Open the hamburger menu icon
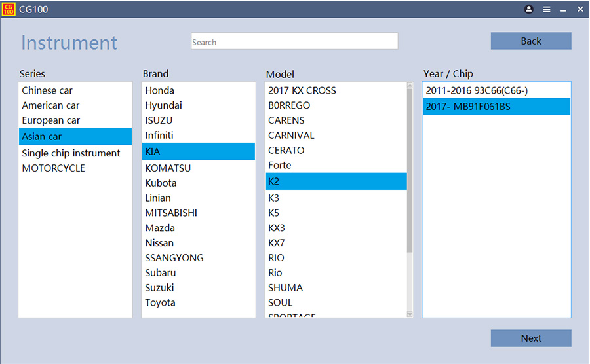The height and width of the screenshot is (364, 590). tap(547, 9)
